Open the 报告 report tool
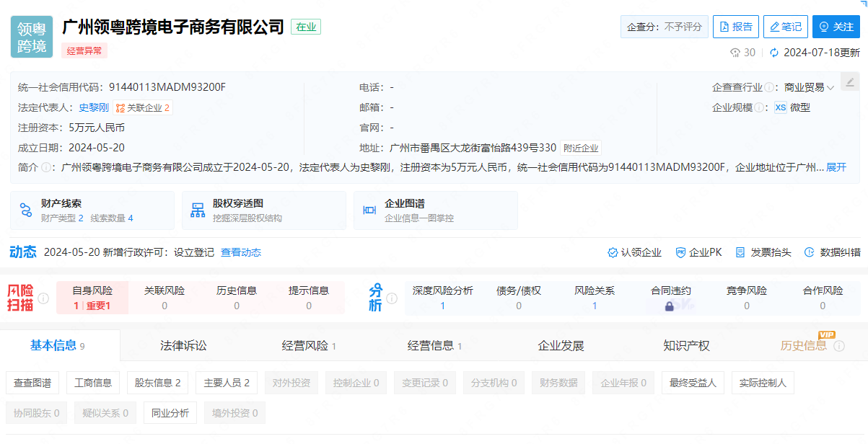Viewport: 868px width, 444px height. coord(736,26)
